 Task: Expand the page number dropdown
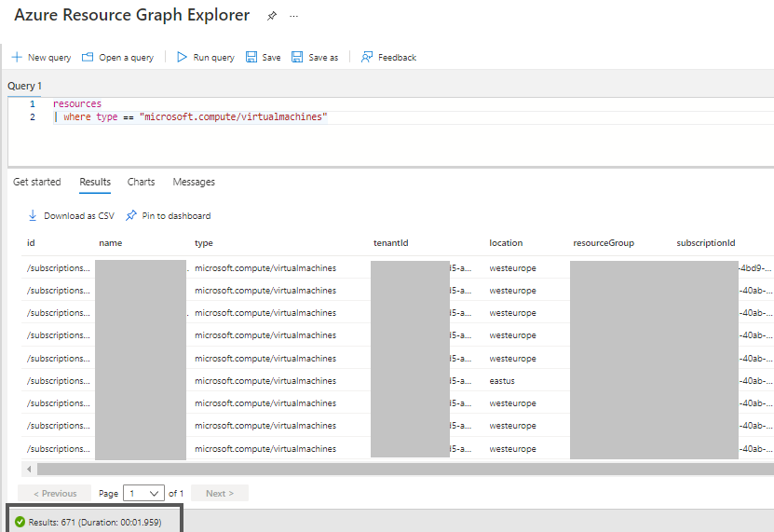[143, 493]
